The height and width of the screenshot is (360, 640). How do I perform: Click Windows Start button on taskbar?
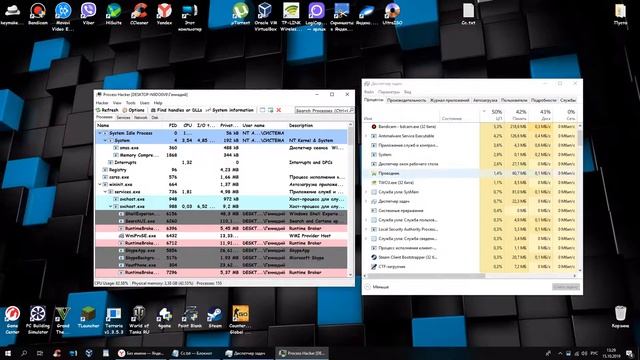[7, 353]
